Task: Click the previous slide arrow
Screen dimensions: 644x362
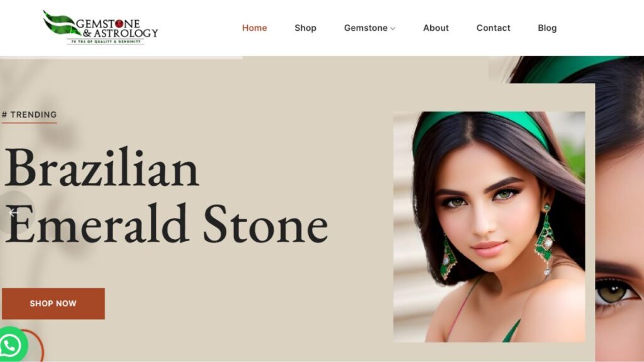Action: [14, 213]
